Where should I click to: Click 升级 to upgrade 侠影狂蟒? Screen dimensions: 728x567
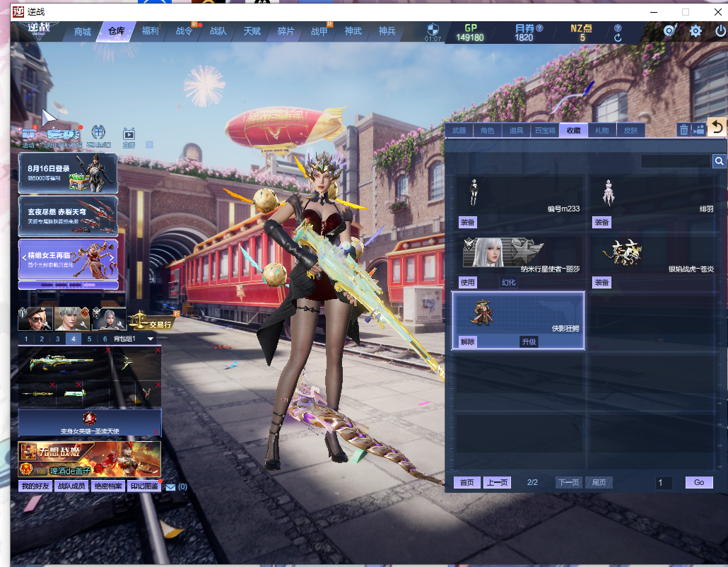(x=529, y=341)
